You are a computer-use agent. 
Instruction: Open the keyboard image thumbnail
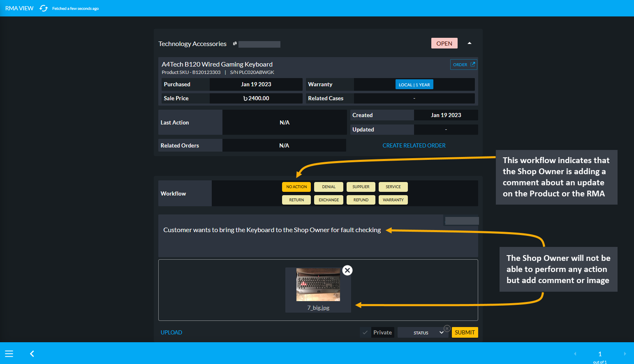point(318,285)
